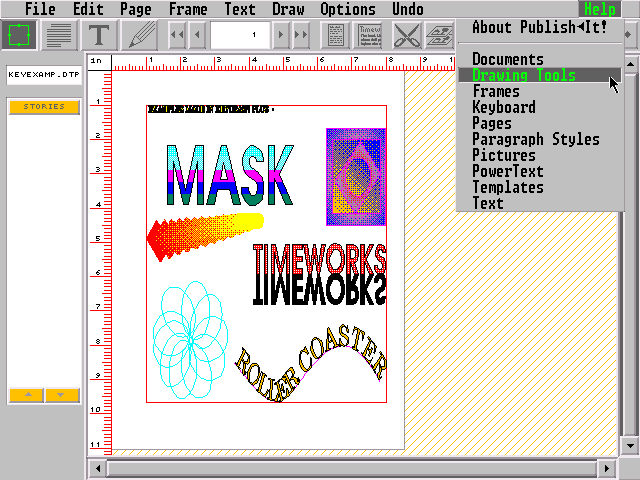Jump to last page with double-right arrow

[x=301, y=35]
